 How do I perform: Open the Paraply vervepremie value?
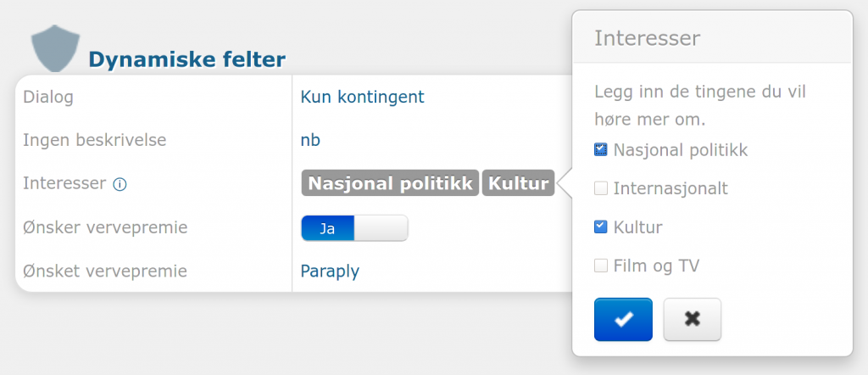click(x=330, y=271)
